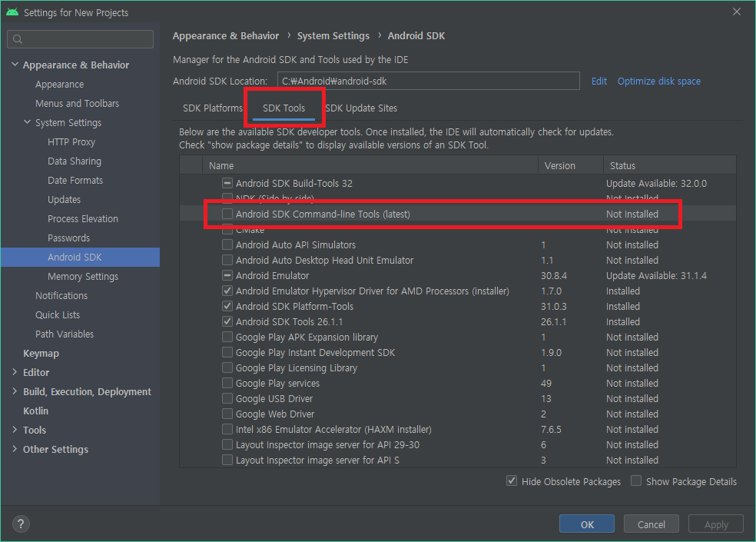The height and width of the screenshot is (542, 756).
Task: Open Process Elevation settings
Action: pyautogui.click(x=83, y=218)
